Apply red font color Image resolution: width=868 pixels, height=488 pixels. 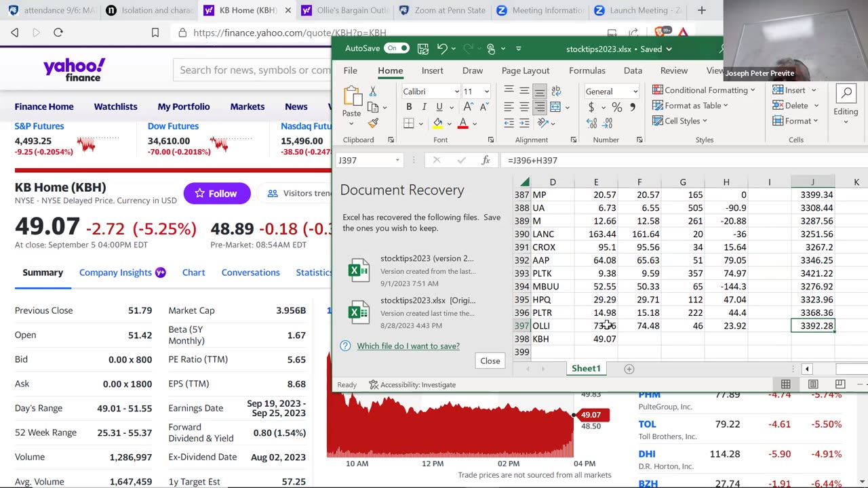click(463, 123)
